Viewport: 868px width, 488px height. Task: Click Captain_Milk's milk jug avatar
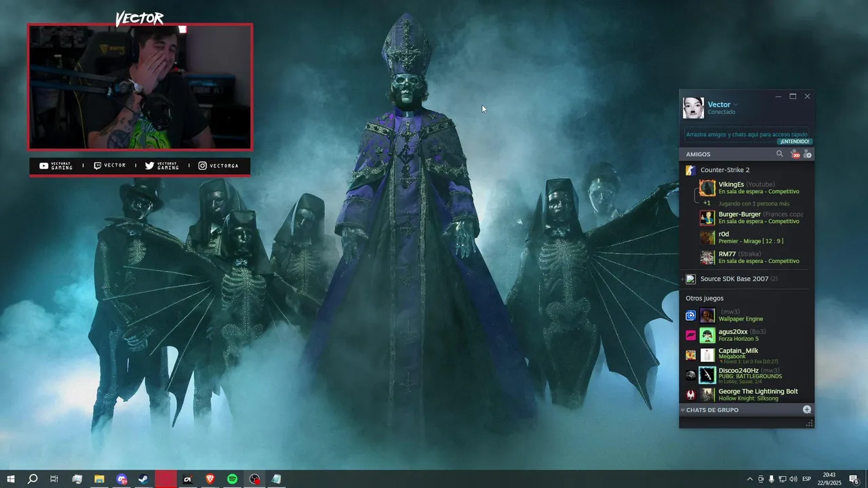pos(707,355)
